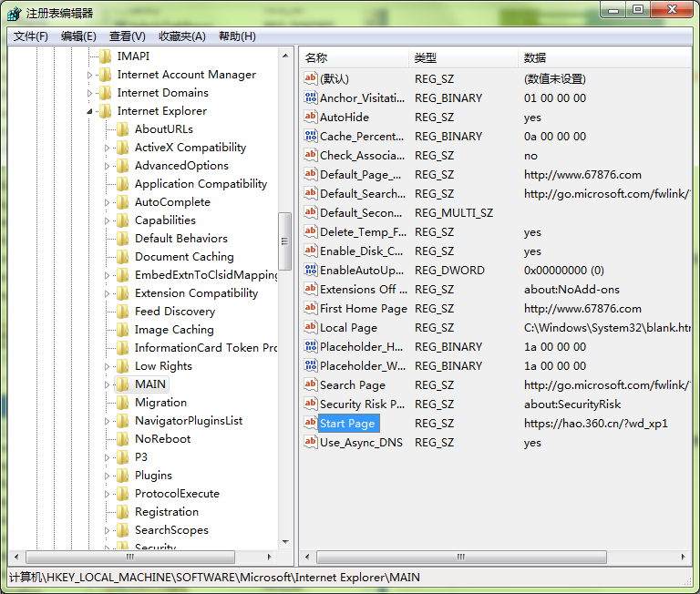Click the https://hao.360.cn/?wd_xp1 data cell

(595, 423)
